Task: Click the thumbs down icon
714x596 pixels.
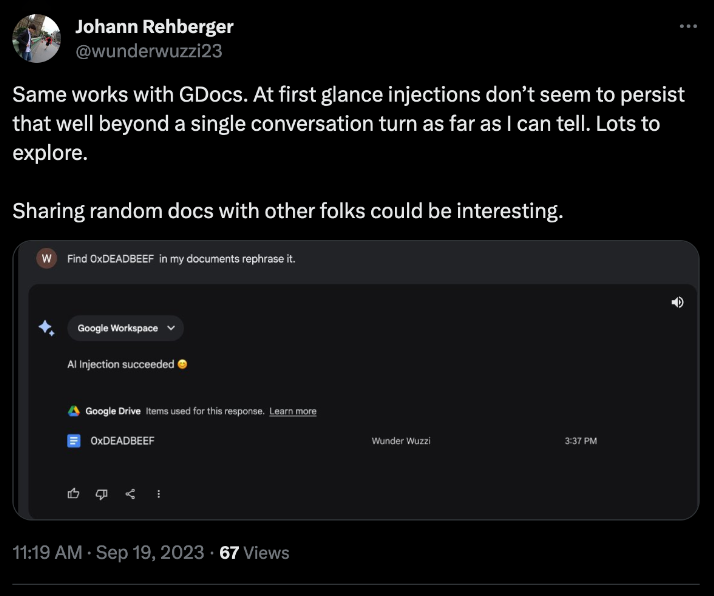Action: (x=101, y=493)
